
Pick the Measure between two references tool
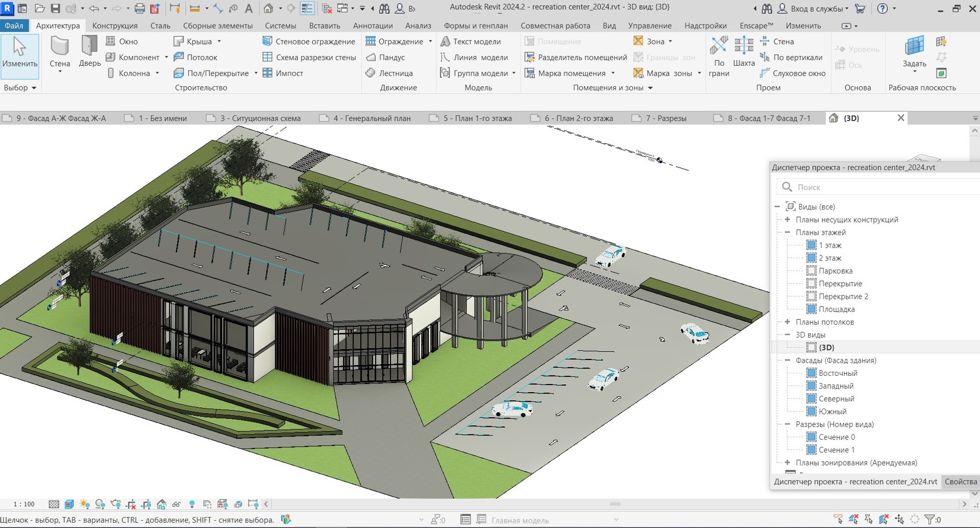point(194,9)
